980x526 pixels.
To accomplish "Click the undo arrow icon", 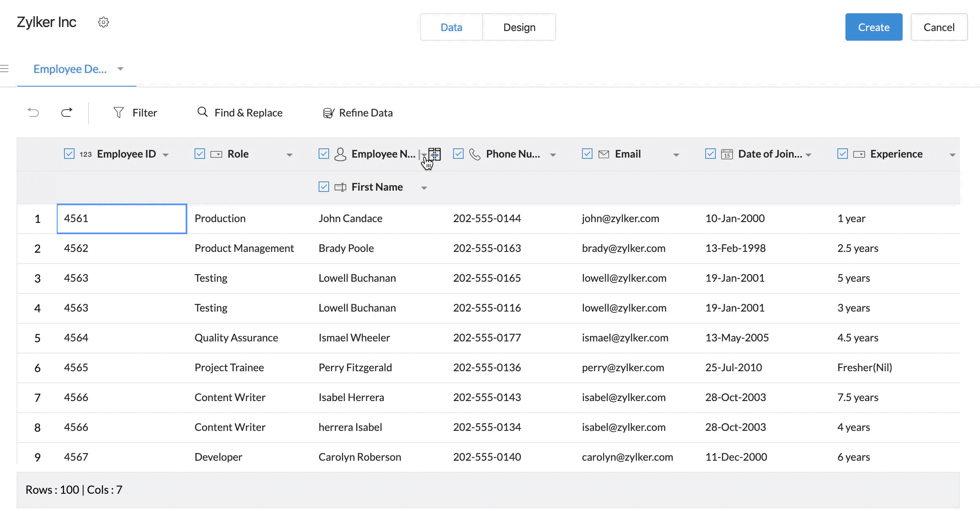I will pos(33,112).
